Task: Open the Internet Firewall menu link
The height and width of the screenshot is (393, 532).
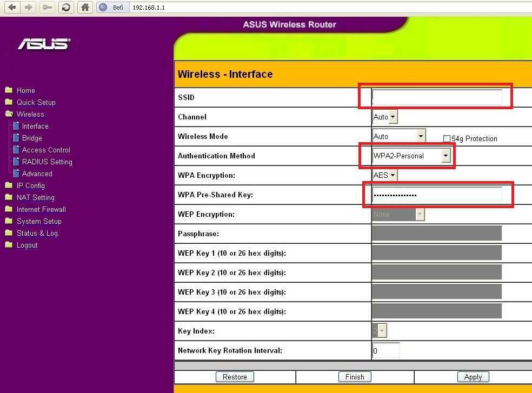Action: [41, 209]
